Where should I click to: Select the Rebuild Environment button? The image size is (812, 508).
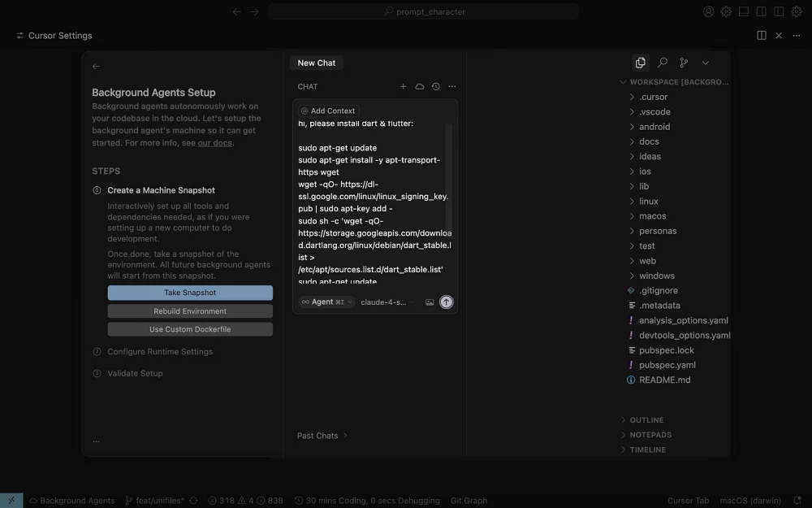point(189,310)
